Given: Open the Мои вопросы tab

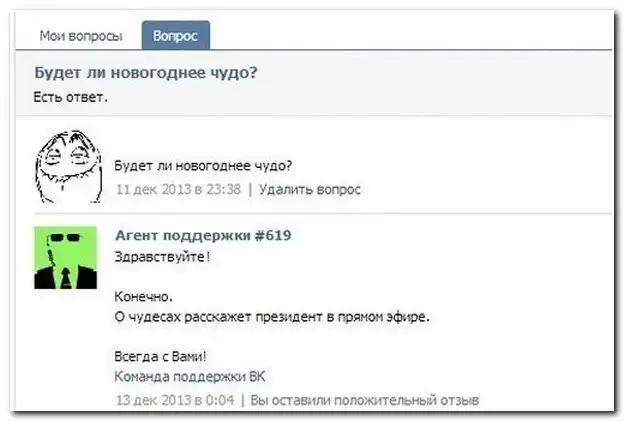Looking at the screenshot, I should click(x=81, y=36).
